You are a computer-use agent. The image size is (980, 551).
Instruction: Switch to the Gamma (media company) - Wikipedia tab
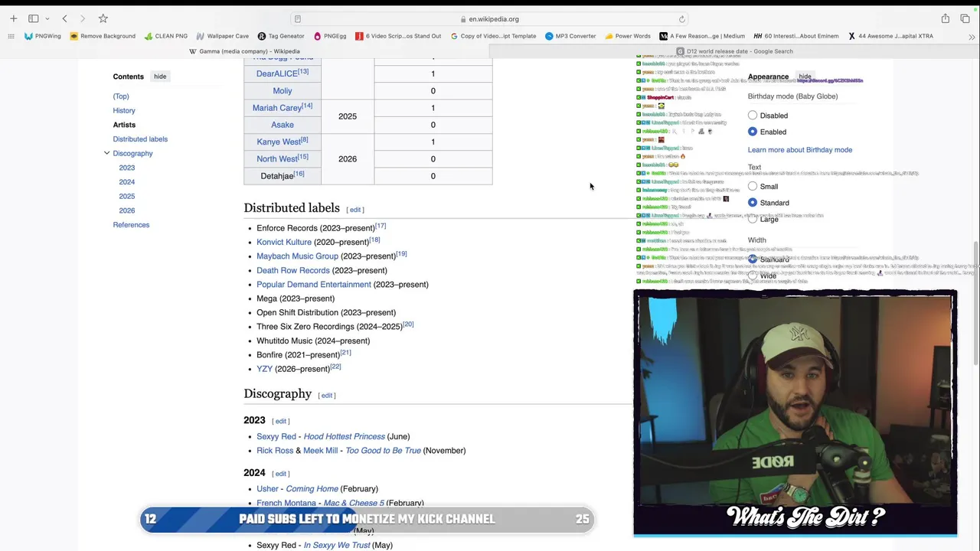point(244,51)
